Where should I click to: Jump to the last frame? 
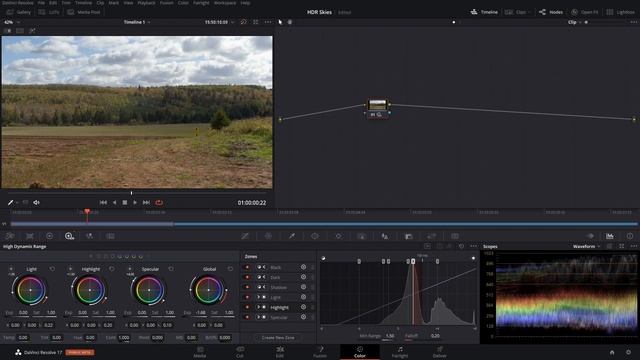[146, 202]
